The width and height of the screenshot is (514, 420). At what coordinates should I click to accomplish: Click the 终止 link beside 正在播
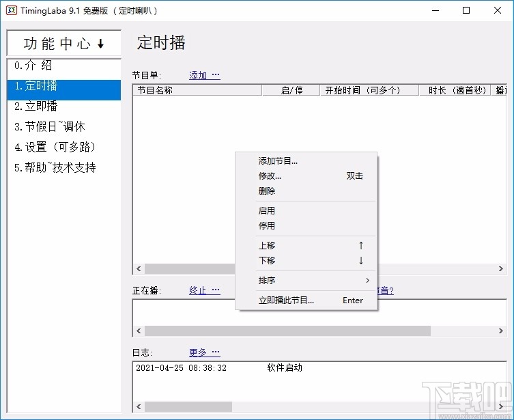205,290
